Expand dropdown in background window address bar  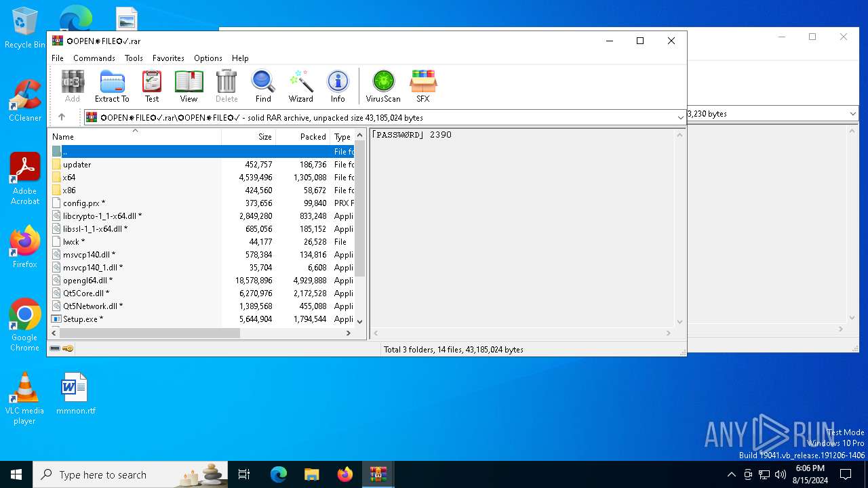pyautogui.click(x=852, y=114)
